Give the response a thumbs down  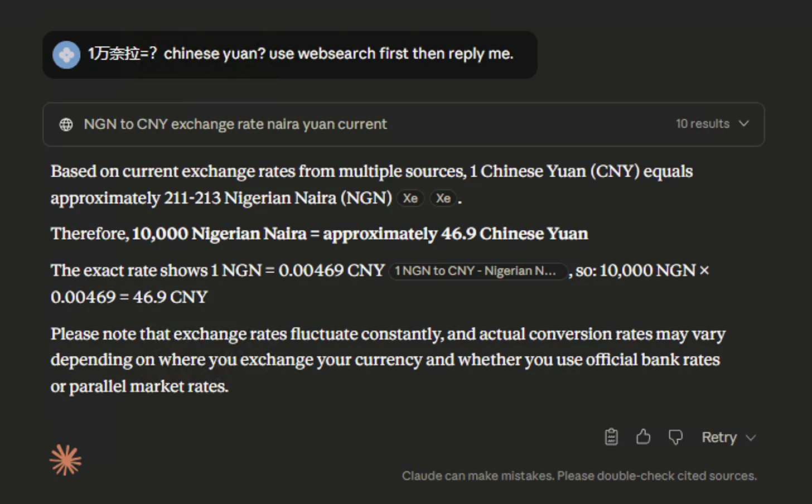(x=675, y=437)
